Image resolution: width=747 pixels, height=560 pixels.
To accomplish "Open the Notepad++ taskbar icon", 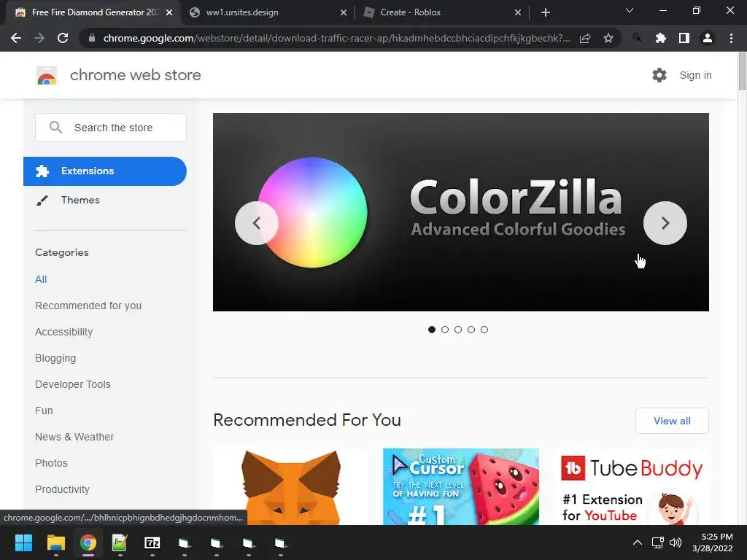I will (x=120, y=542).
